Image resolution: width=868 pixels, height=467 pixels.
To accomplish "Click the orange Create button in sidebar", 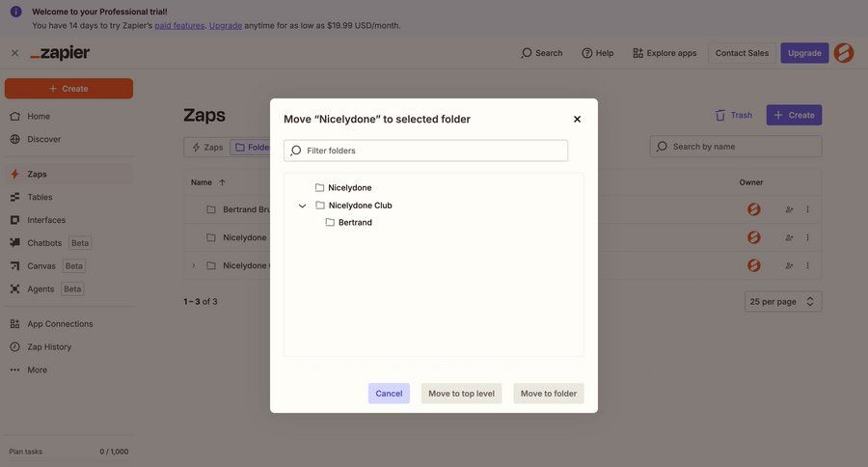I will pyautogui.click(x=68, y=89).
